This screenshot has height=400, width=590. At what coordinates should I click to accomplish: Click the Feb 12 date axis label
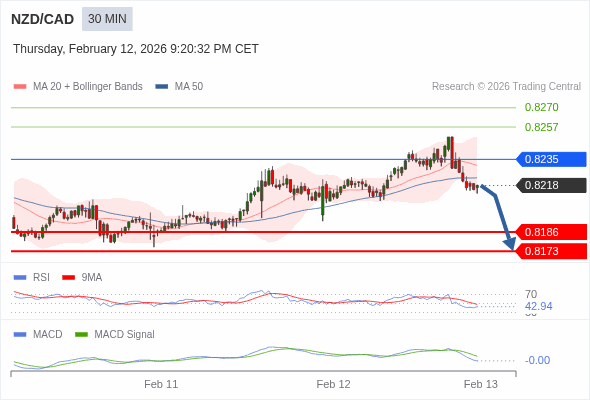click(333, 384)
